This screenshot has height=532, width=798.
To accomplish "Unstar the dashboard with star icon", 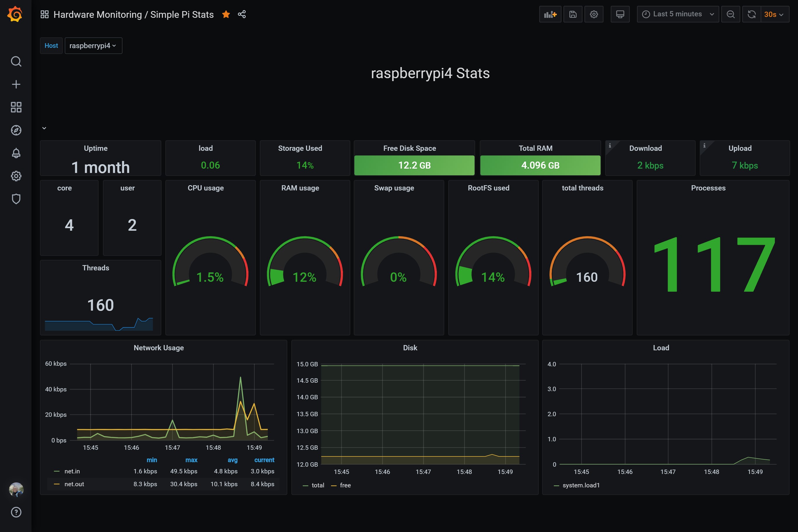I will click(226, 14).
